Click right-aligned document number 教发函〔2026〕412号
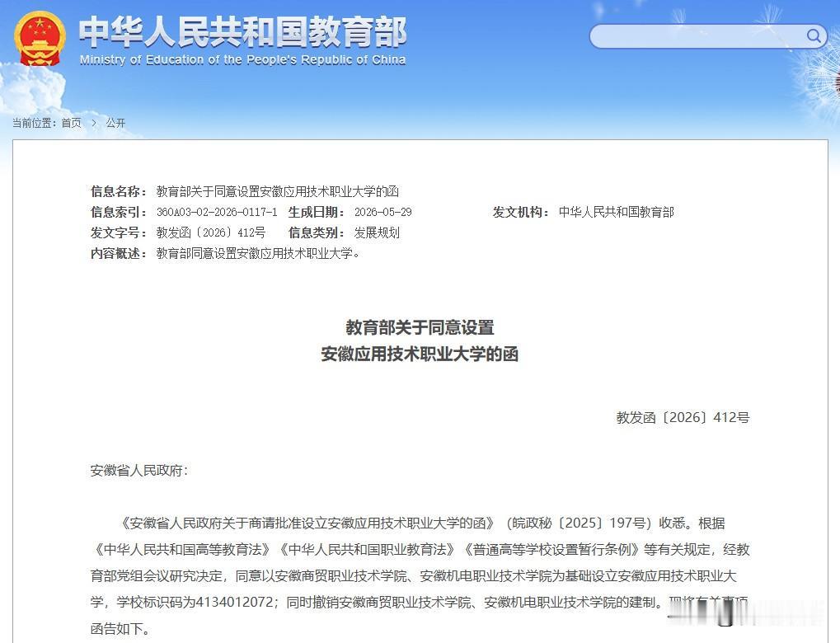The width and height of the screenshot is (840, 643). point(683,417)
